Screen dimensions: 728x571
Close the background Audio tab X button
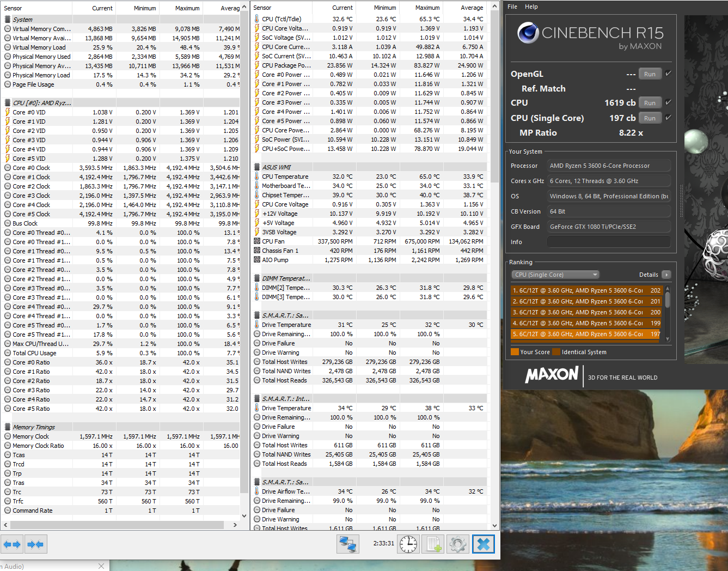101,566
